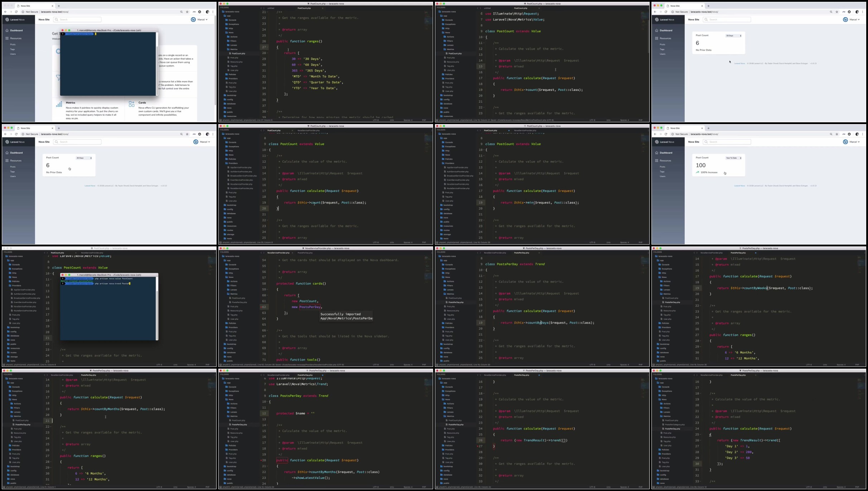This screenshot has height=491, width=868.
Task: Fold line 22 comment in countByDays editor
Action: coord(484,340)
